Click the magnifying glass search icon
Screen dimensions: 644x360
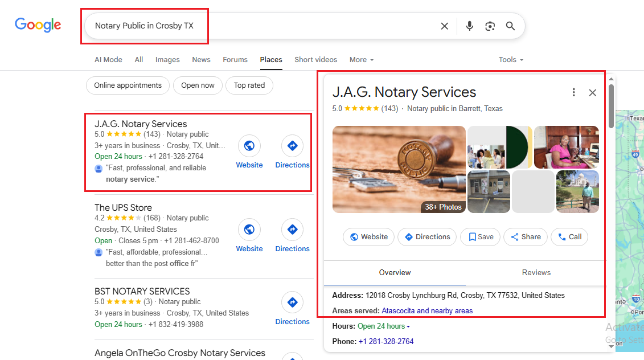[x=510, y=26]
